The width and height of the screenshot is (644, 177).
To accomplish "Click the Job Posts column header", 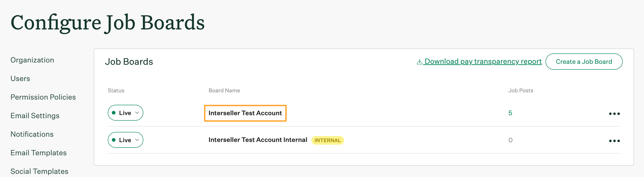I will (521, 91).
